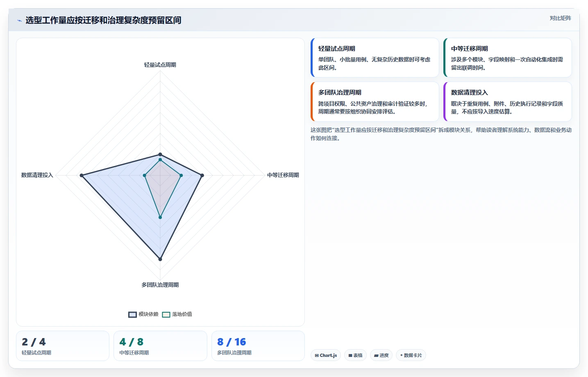The image size is (588, 377).
Task: Click the 模块依赖 data point on 多团队治理周期 axis
Action: pos(160,259)
